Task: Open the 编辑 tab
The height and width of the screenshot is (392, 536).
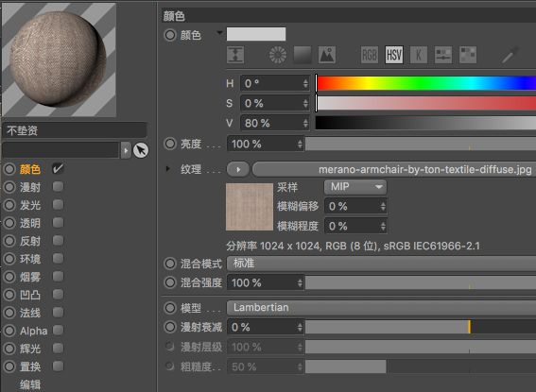Action: [30, 384]
